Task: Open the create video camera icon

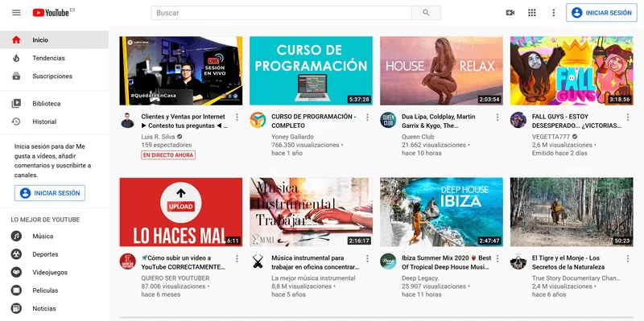Action: [x=510, y=13]
